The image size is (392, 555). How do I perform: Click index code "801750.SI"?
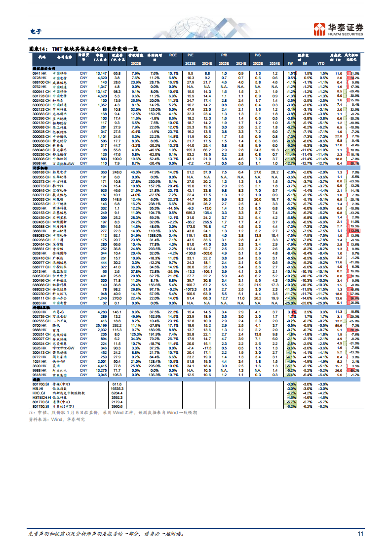(40, 407)
